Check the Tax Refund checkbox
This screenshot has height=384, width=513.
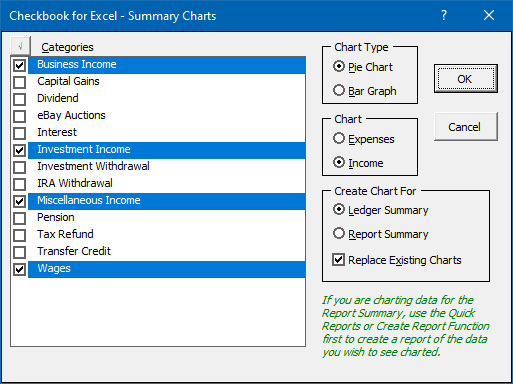tap(20, 235)
